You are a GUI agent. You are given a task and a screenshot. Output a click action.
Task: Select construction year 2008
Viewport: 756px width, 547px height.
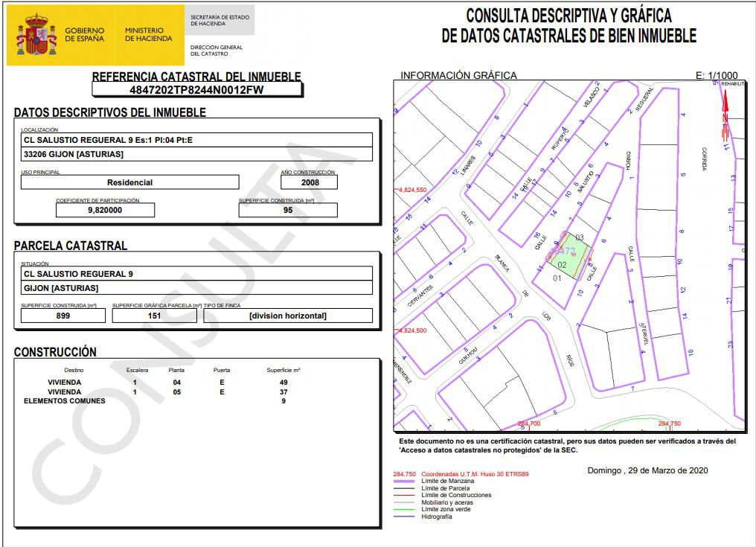coord(310,182)
